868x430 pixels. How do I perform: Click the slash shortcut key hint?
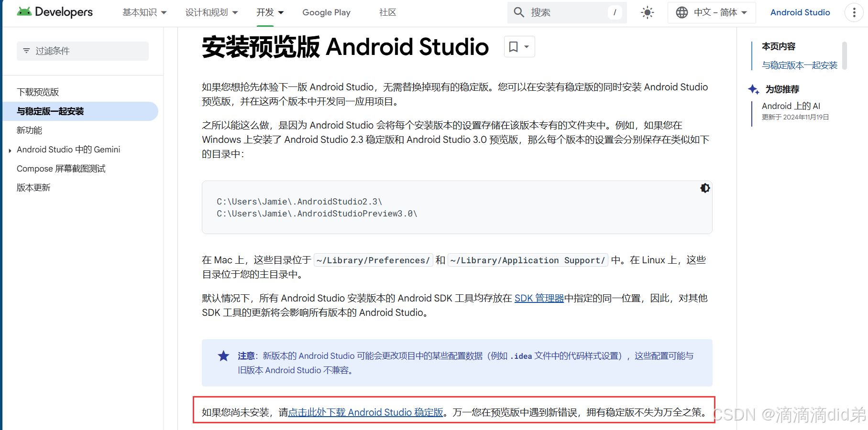[615, 12]
